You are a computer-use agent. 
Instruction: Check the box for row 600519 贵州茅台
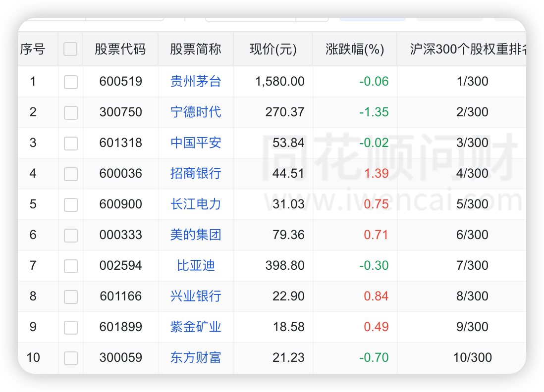click(71, 82)
